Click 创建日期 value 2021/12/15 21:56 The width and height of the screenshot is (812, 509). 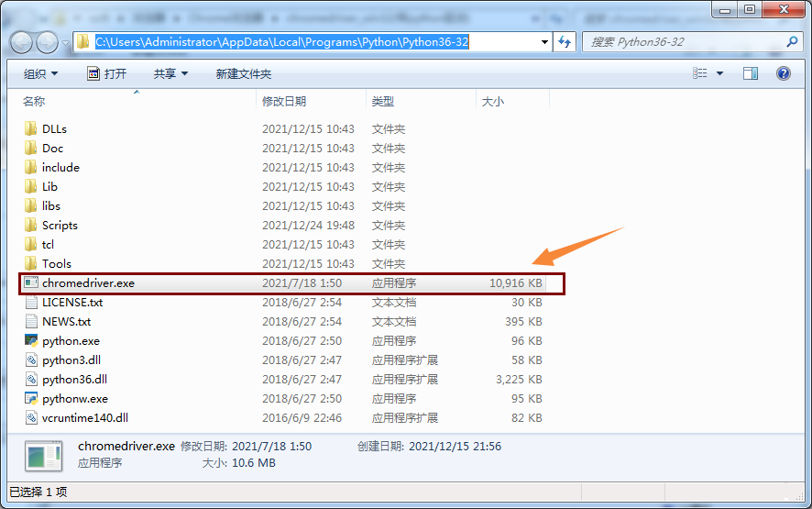pyautogui.click(x=455, y=447)
